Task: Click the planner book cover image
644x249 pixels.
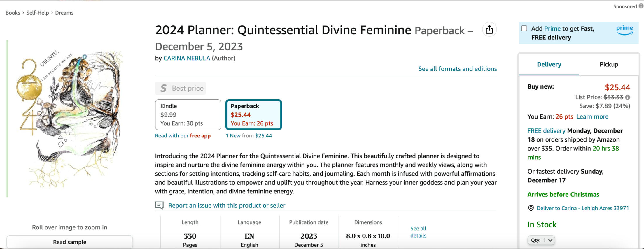Action: 70,119
